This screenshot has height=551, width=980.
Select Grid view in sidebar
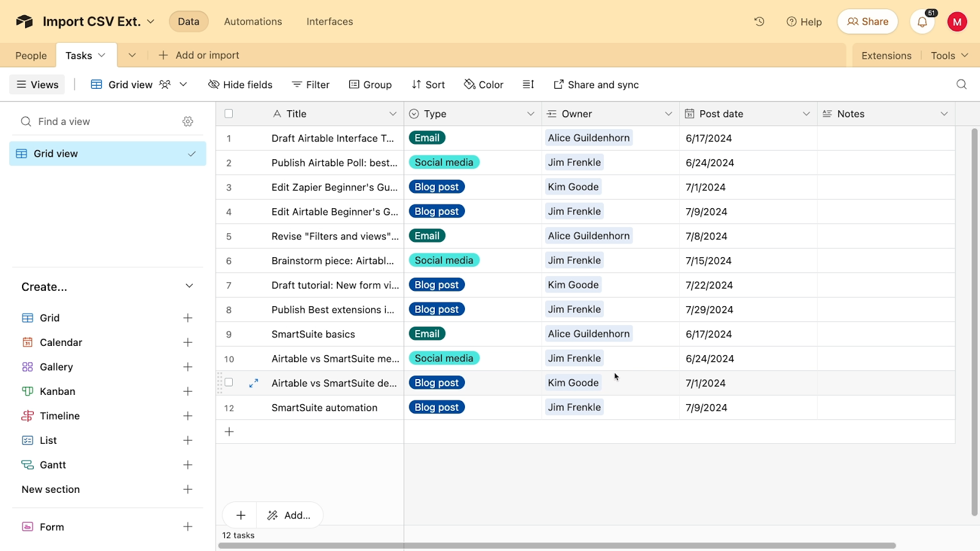click(108, 154)
